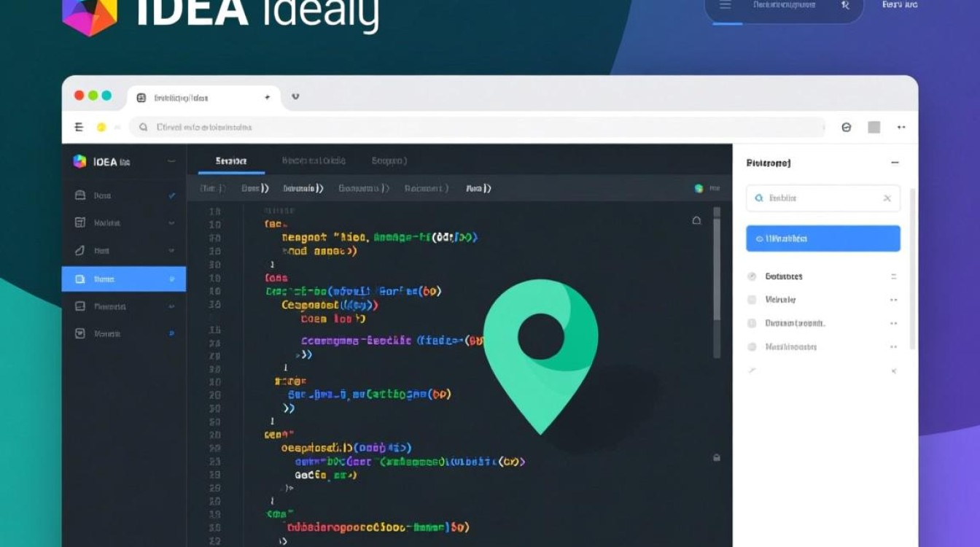
Task: Toggle the check mark on the first sidebar item
Action: [172, 195]
